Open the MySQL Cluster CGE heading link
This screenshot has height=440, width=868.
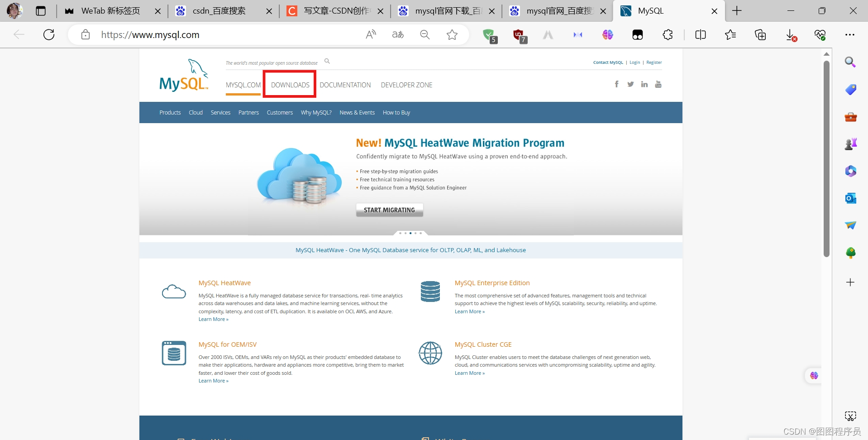click(x=483, y=344)
